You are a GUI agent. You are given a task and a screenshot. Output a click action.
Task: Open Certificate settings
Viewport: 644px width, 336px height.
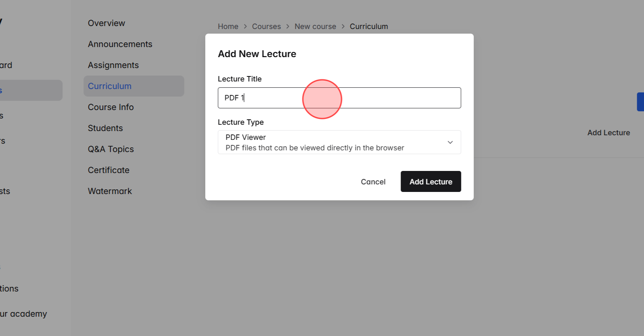click(x=108, y=170)
